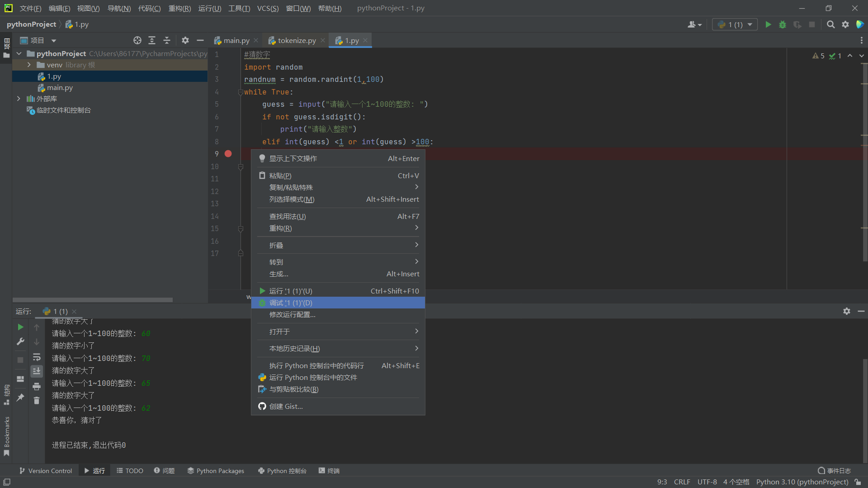Open IDE settings gear in top toolbar
868x488 pixels.
tap(845, 24)
